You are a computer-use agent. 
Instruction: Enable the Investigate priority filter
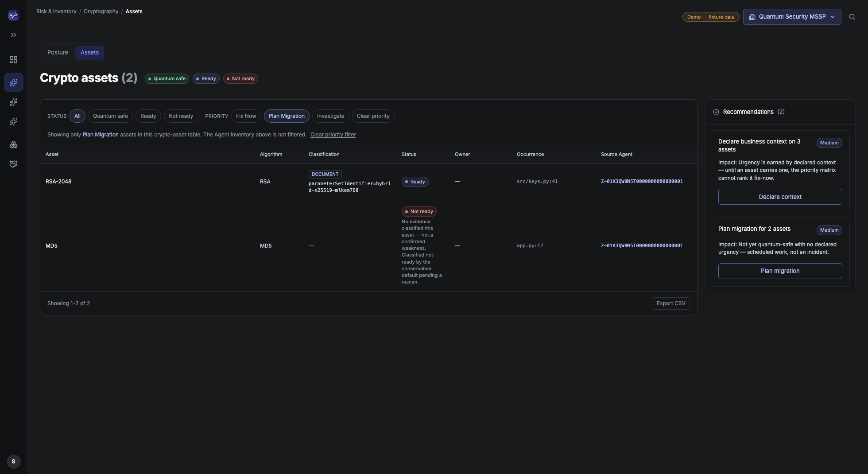[x=331, y=116]
